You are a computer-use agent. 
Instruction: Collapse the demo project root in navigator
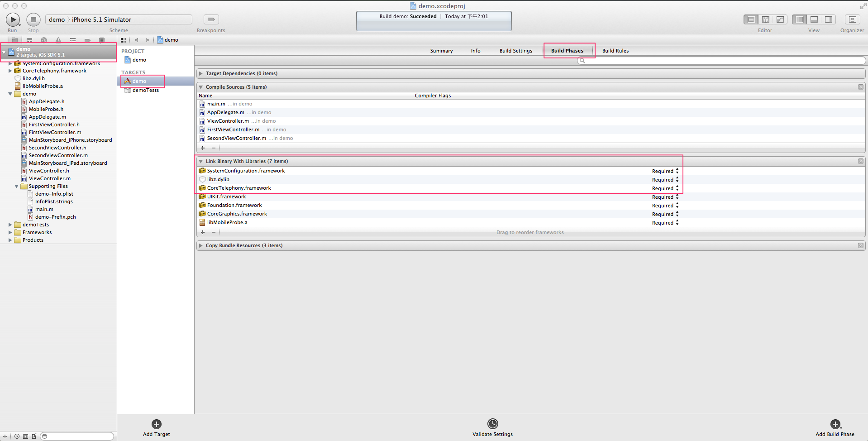tap(4, 52)
